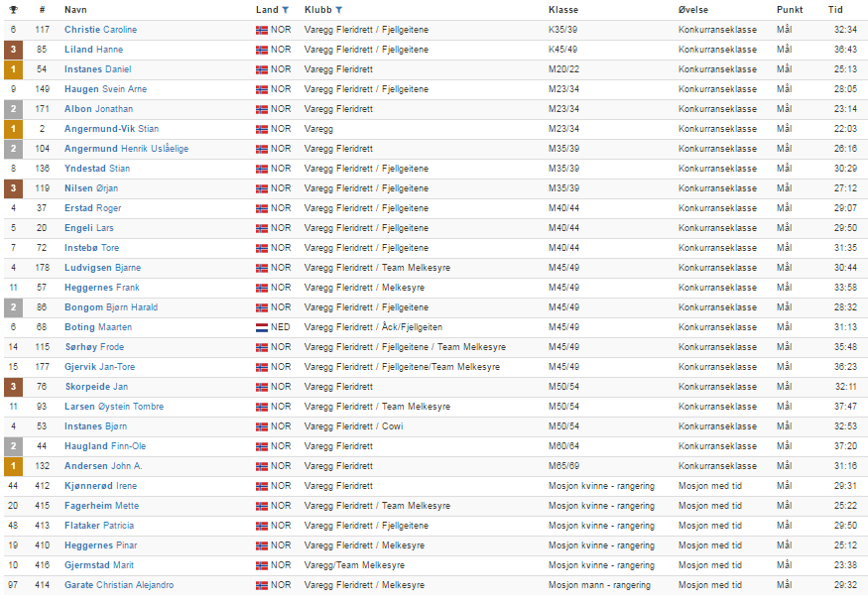Click the start number column header

pyautogui.click(x=42, y=10)
